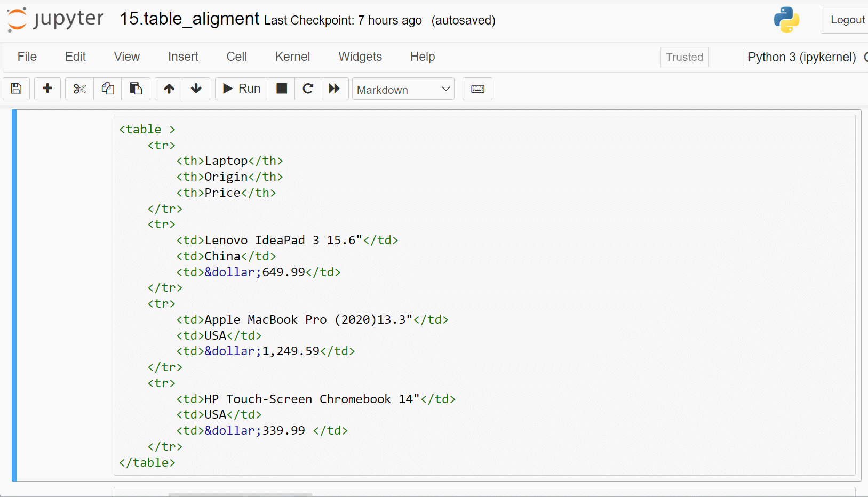The image size is (868, 497).
Task: Insert a new cell below
Action: point(47,89)
